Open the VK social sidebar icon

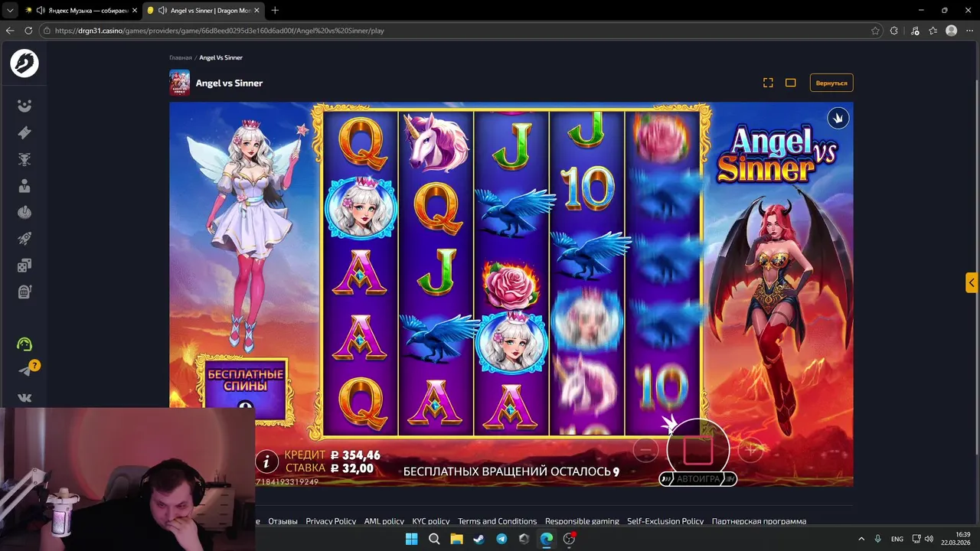(x=24, y=397)
